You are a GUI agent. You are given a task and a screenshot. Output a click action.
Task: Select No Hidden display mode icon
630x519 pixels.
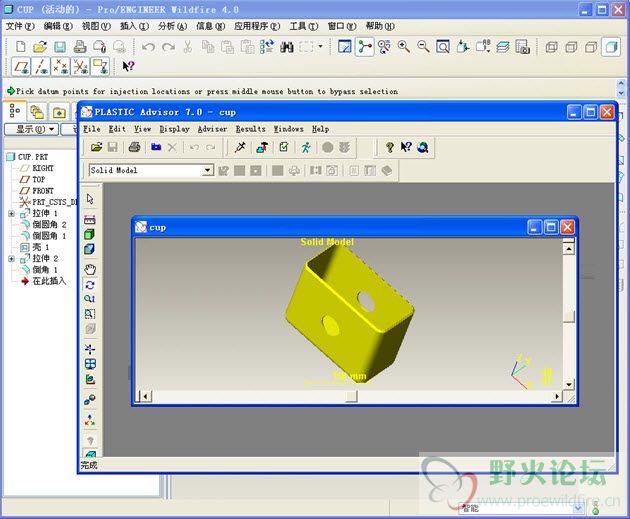591,47
